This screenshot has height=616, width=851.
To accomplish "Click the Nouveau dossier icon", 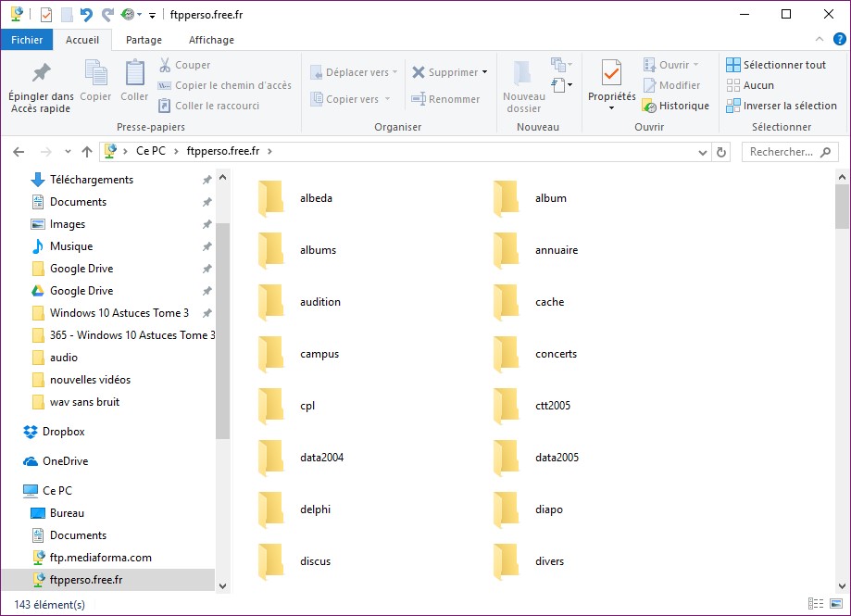I will 523,74.
